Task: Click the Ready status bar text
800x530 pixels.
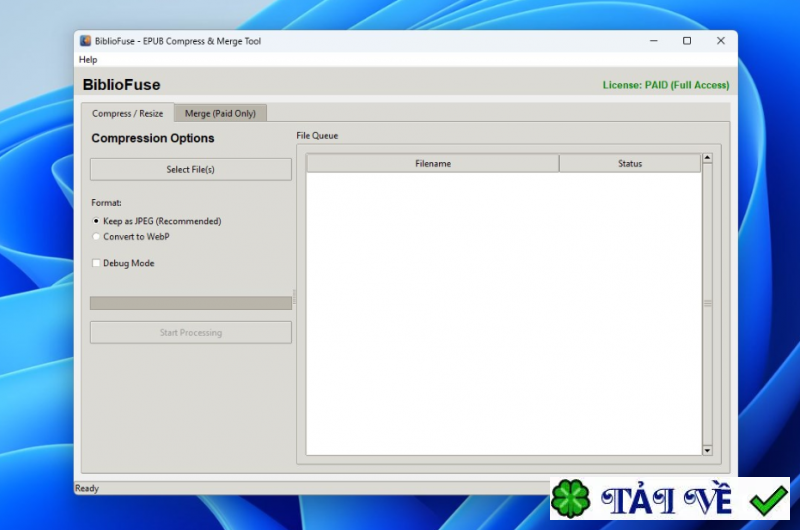Action: [87, 488]
